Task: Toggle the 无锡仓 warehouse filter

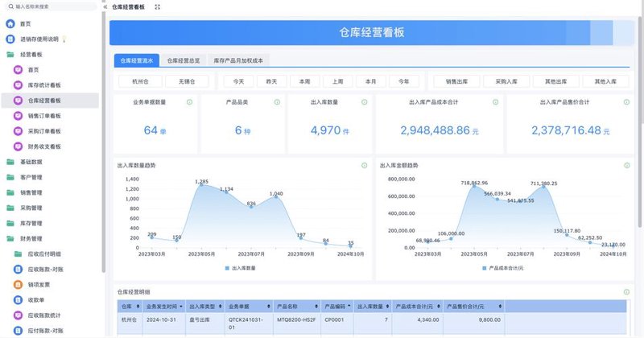Action: coord(187,81)
